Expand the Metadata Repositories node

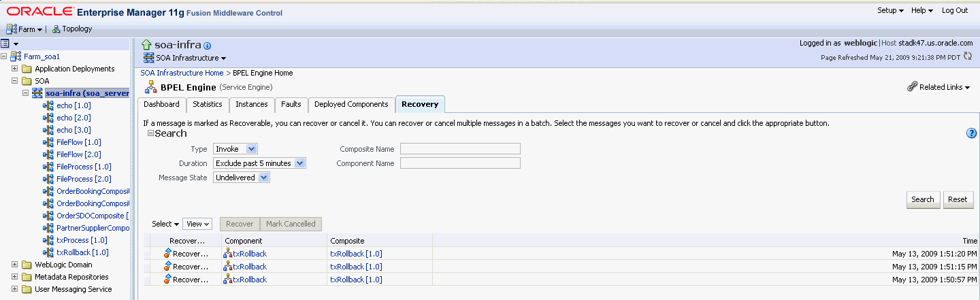[14, 277]
